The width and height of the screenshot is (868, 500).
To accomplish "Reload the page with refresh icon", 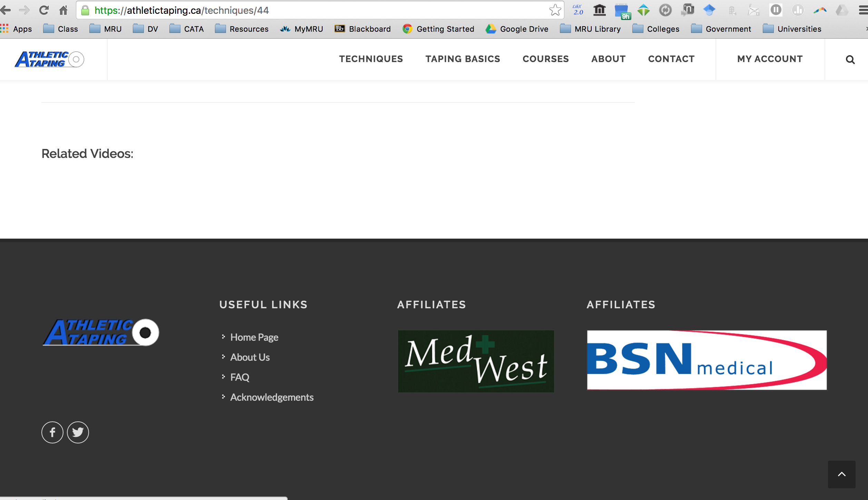I will coord(44,10).
